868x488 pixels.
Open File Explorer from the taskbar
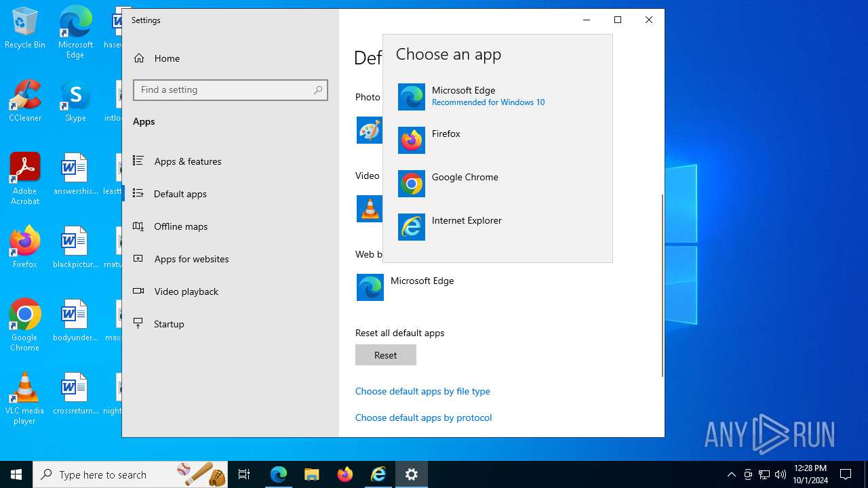312,474
